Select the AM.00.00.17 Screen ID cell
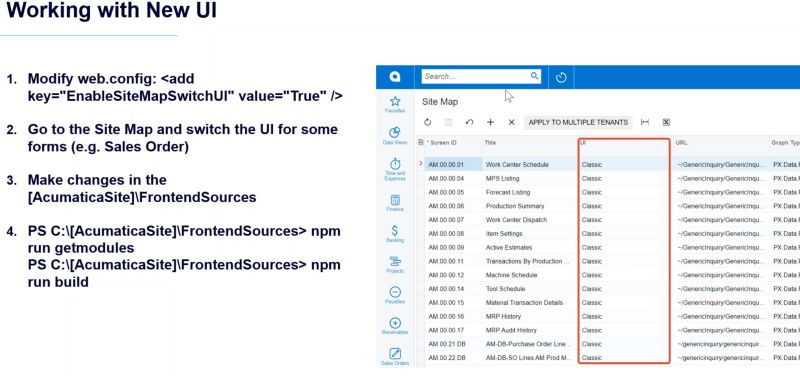The image size is (800, 376). pyautogui.click(x=454, y=330)
